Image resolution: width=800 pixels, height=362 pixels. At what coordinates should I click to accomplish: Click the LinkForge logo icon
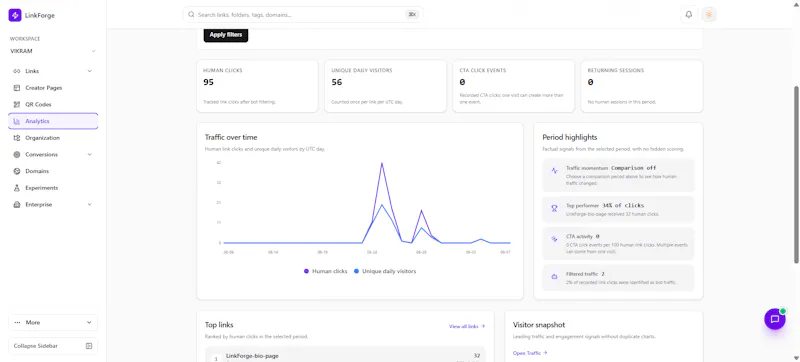[x=15, y=15]
